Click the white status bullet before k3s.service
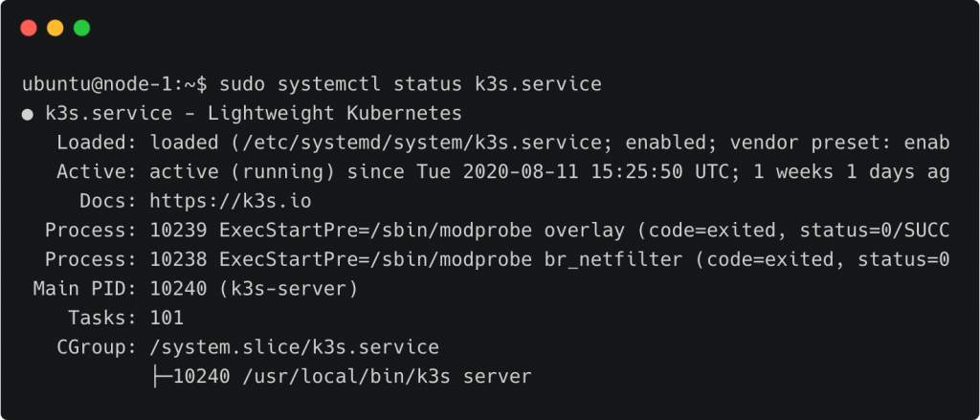This screenshot has height=420, width=980. click(x=28, y=115)
